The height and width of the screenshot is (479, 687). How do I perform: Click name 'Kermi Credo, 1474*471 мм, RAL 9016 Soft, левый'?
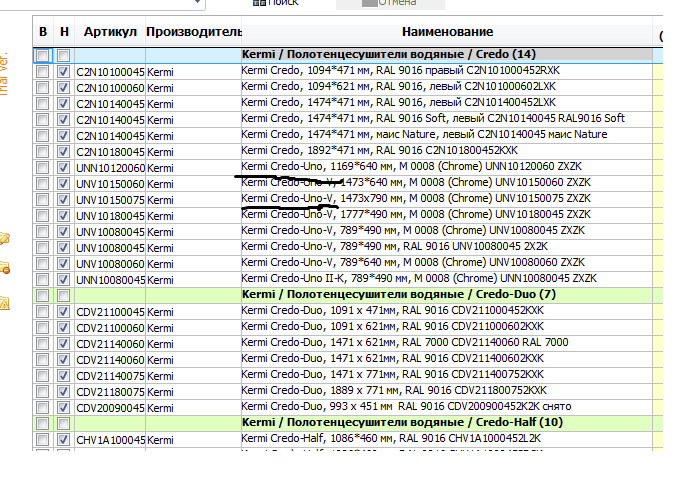pyautogui.click(x=433, y=118)
